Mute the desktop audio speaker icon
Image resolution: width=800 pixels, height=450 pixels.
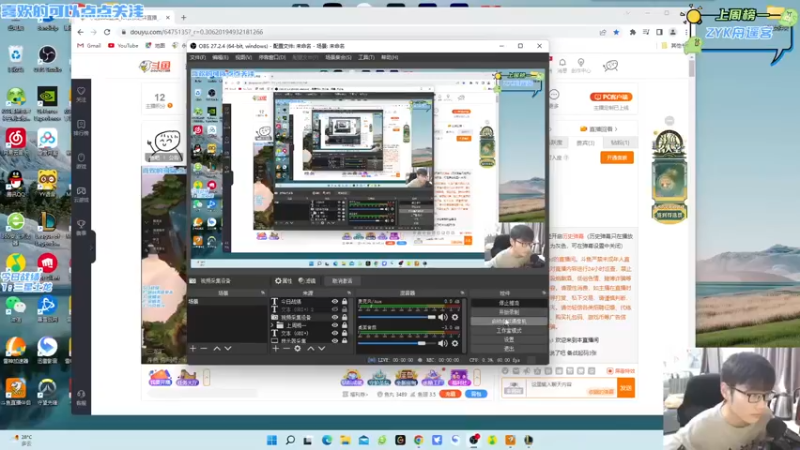tap(442, 343)
